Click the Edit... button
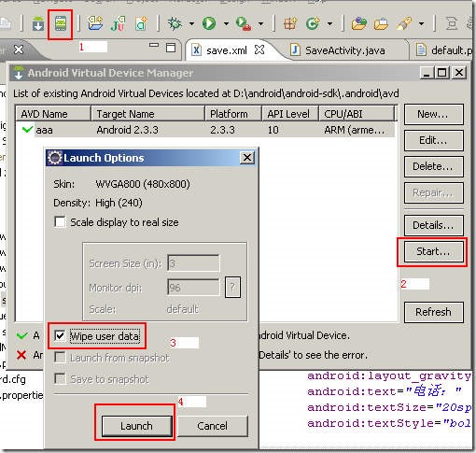Viewport: 476px width, 453px height. pyautogui.click(x=434, y=140)
